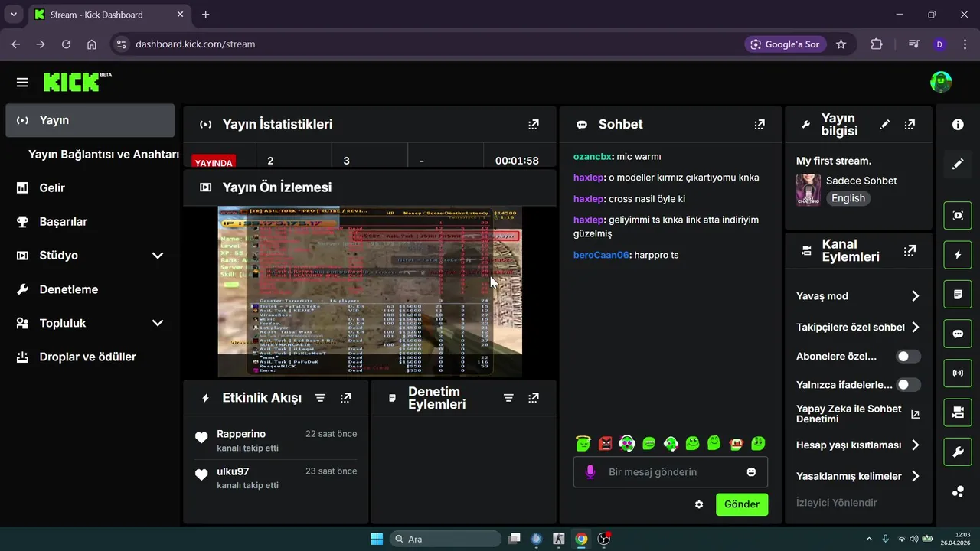Select the Yayın sidebar item

tap(90, 120)
